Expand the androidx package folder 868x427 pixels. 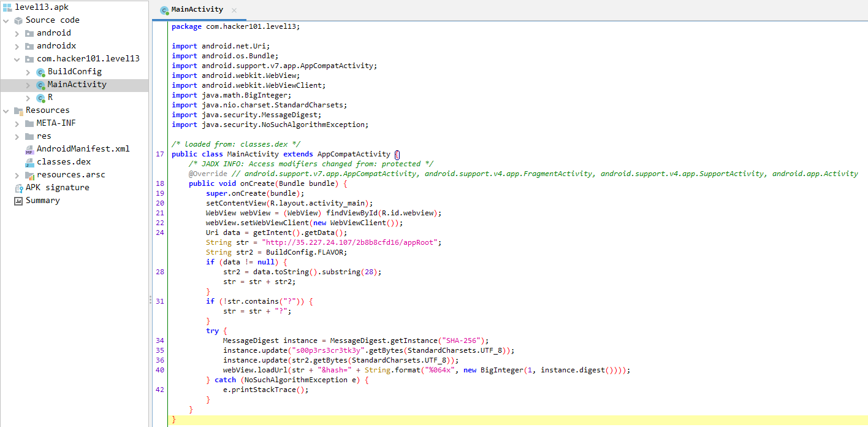(17, 46)
